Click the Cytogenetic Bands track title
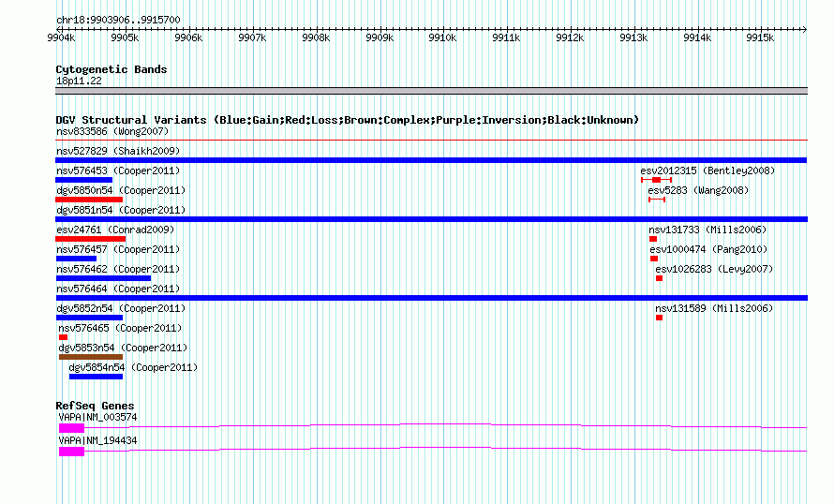Image resolution: width=834 pixels, height=504 pixels. pos(112,69)
